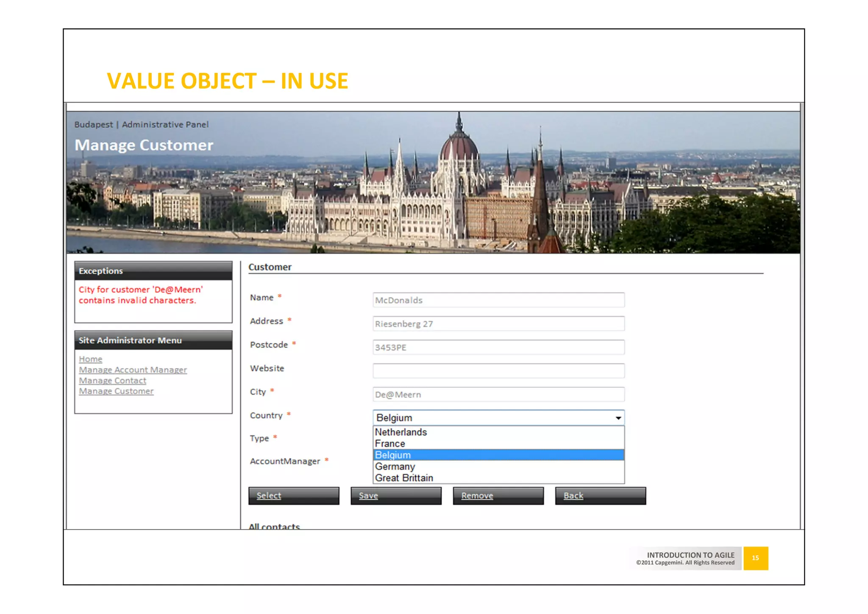Choose Netherlands from the country list
Viewport: 868px width, 614px height.
pos(498,432)
